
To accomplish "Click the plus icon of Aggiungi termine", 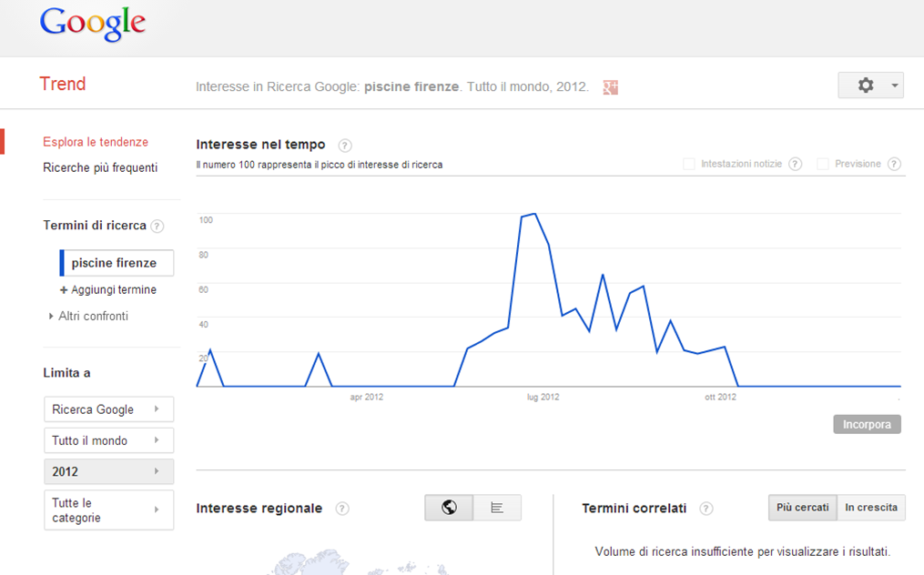I will click(64, 290).
